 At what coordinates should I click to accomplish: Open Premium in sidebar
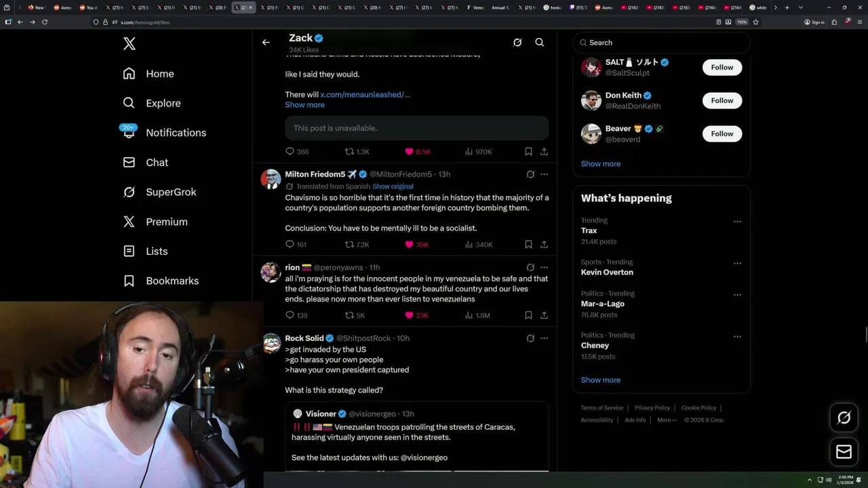pos(155,222)
